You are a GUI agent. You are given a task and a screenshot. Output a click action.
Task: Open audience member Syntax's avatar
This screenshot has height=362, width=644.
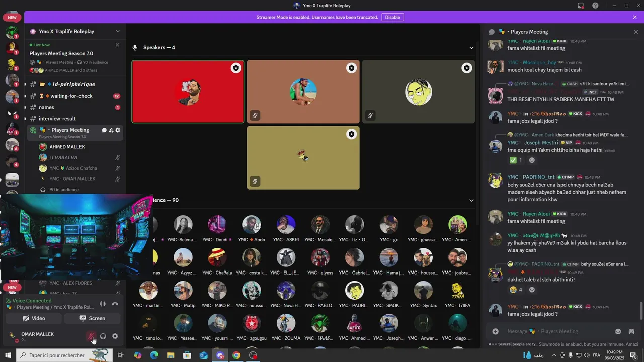tap(423, 291)
